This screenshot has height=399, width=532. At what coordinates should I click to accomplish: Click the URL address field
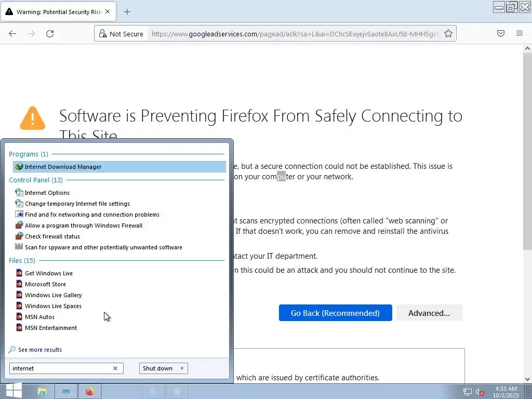click(x=295, y=34)
